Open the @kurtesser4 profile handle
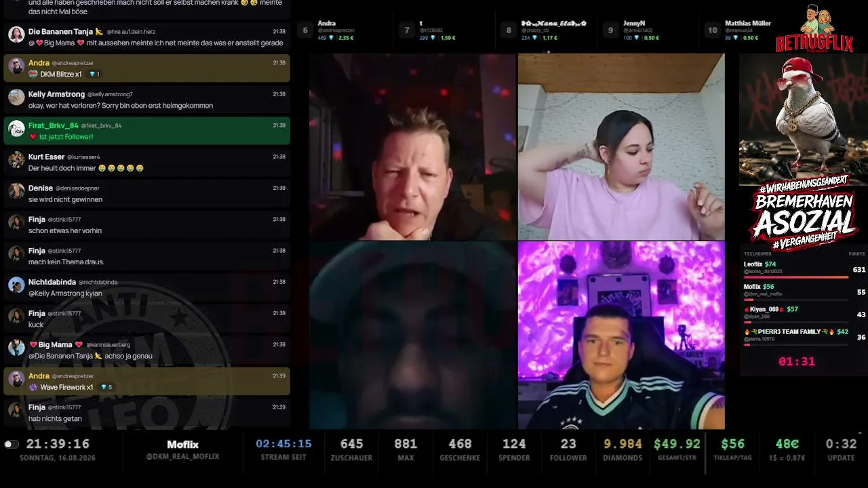868x488 pixels. coord(83,157)
